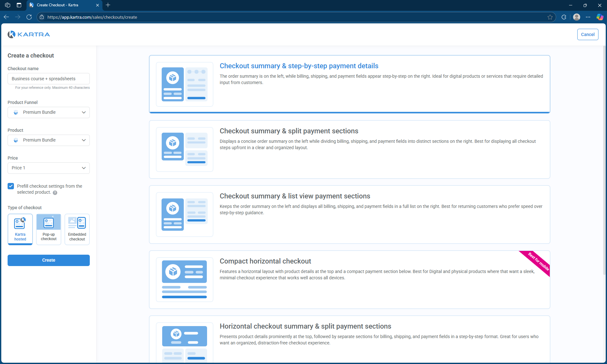Open the Copilot sidebar icon
The width and height of the screenshot is (607, 364).
pyautogui.click(x=600, y=17)
